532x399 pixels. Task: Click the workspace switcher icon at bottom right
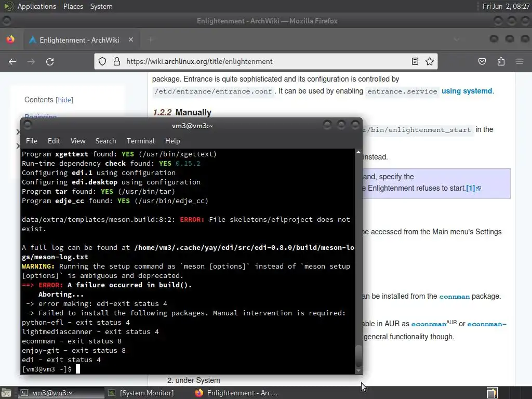(x=492, y=393)
